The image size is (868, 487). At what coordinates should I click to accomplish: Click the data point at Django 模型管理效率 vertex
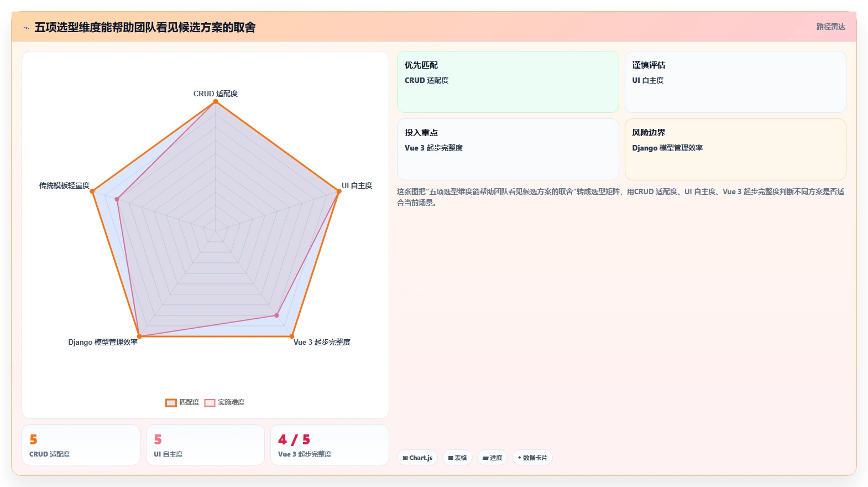pos(139,336)
